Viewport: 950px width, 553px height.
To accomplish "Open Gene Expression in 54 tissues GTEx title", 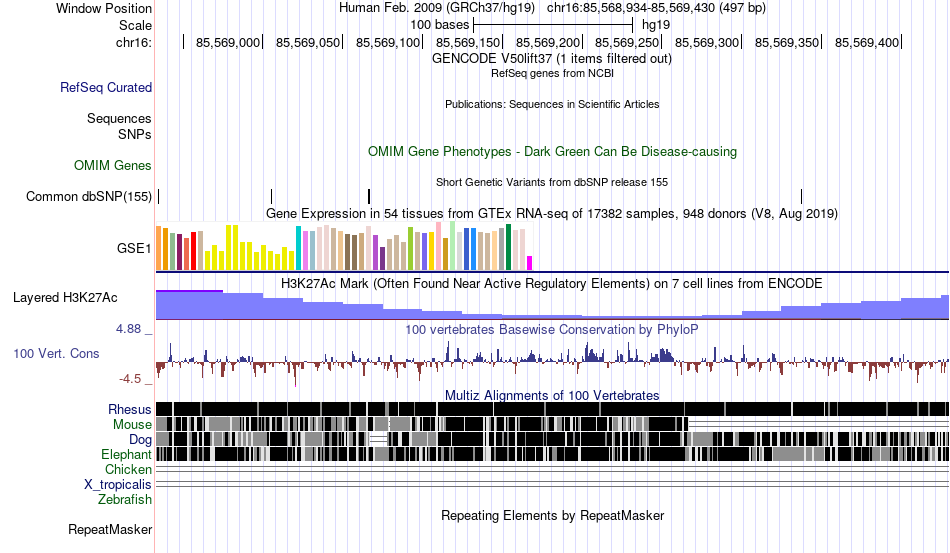I will [x=552, y=213].
